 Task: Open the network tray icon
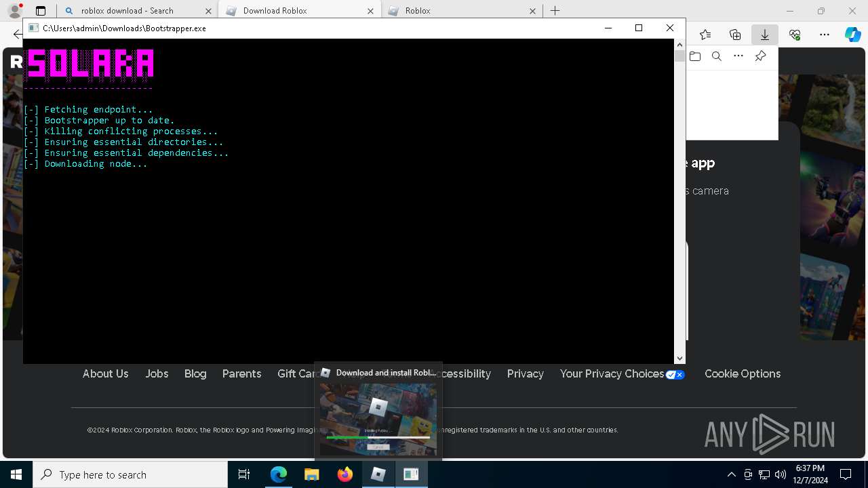(764, 474)
